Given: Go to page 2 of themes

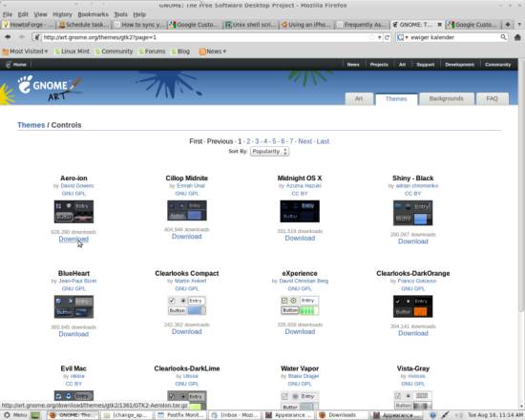Looking at the screenshot, I should (248, 141).
